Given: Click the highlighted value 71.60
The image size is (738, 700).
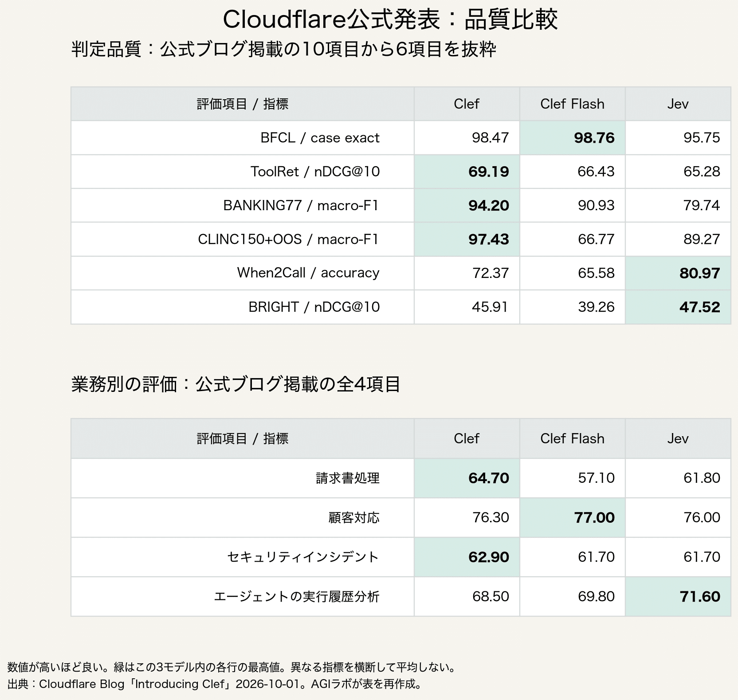Looking at the screenshot, I should click(700, 597).
